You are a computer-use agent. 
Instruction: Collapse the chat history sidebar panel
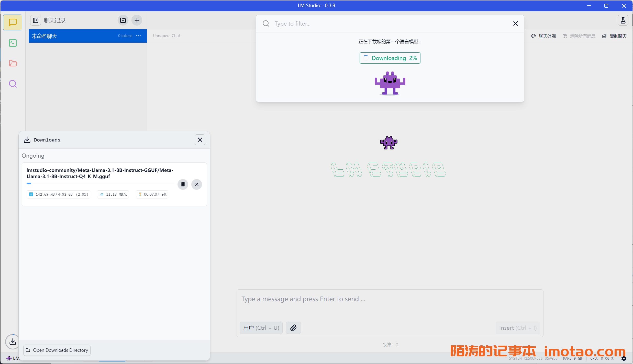(x=36, y=20)
